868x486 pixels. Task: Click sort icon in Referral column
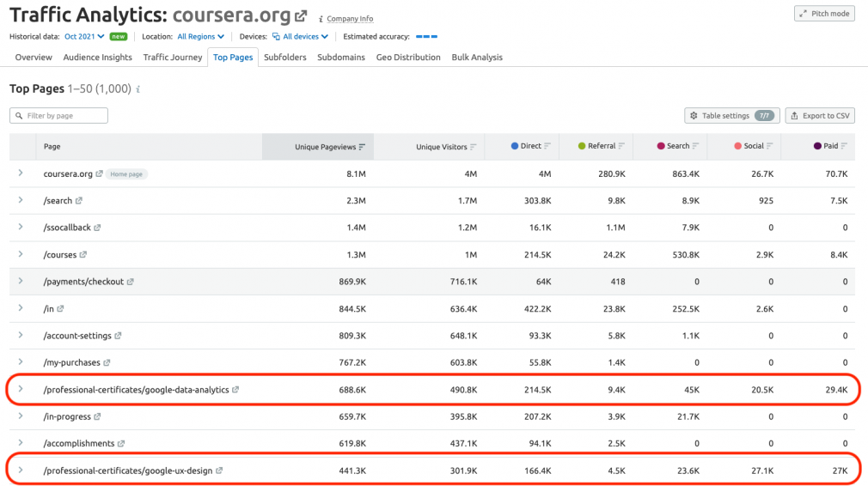[x=621, y=146]
